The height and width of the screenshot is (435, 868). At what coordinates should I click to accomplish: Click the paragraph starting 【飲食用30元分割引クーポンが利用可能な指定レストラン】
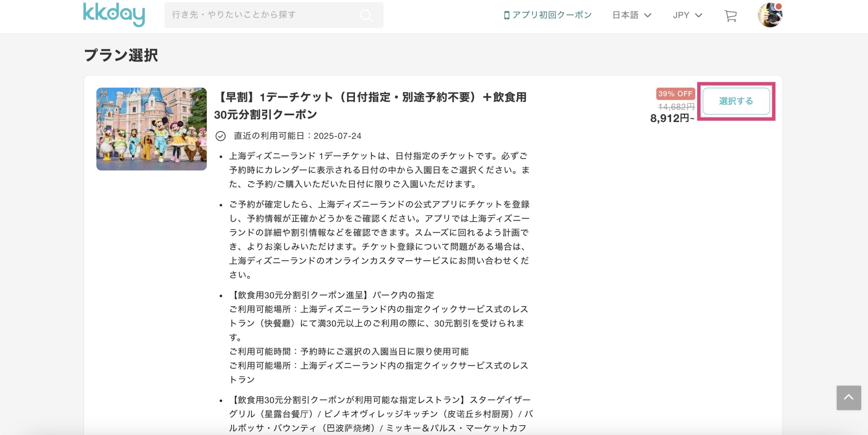(380, 414)
